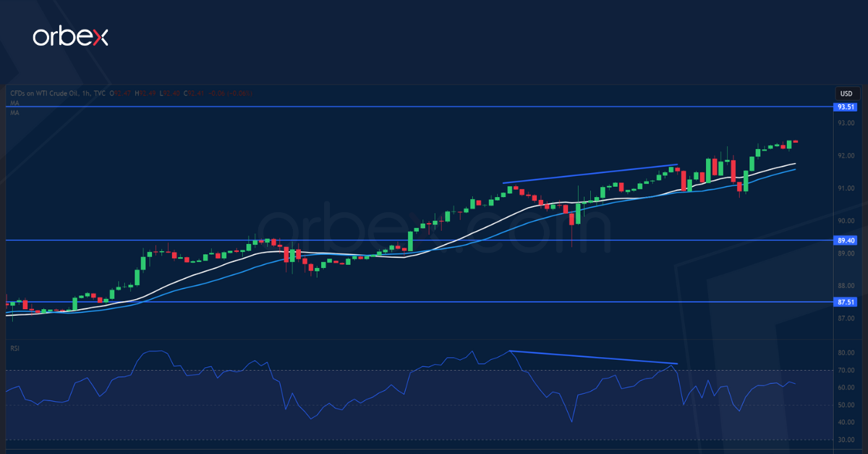Click the 89.40 price level label
The image size is (868, 454).
[846, 240]
